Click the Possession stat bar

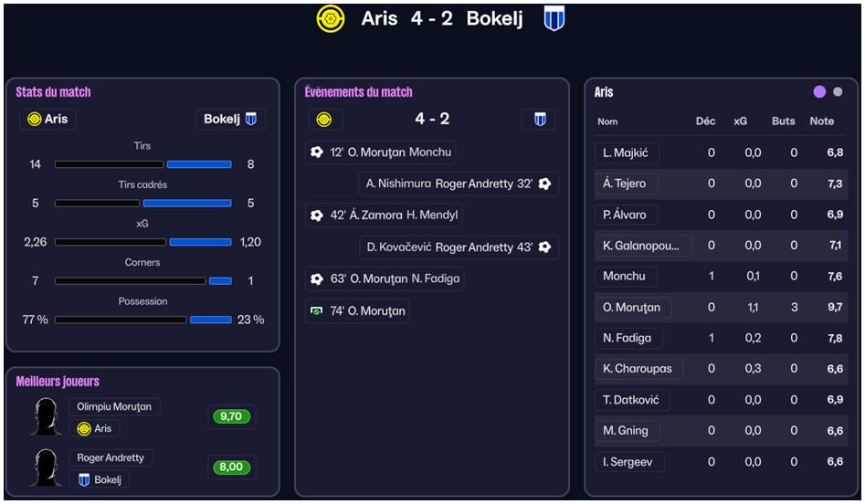tap(142, 320)
